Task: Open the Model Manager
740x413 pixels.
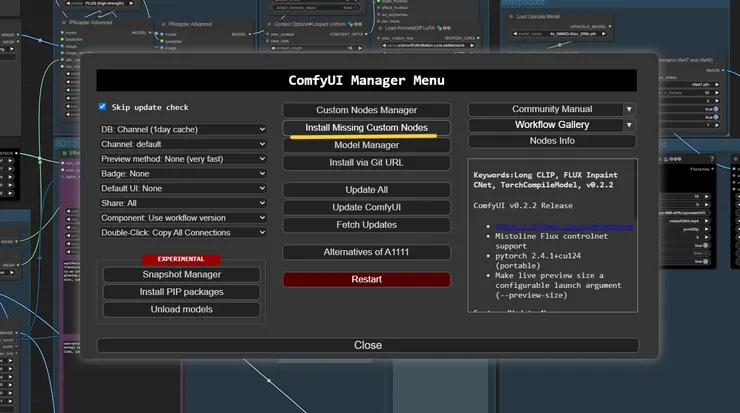Action: point(366,145)
